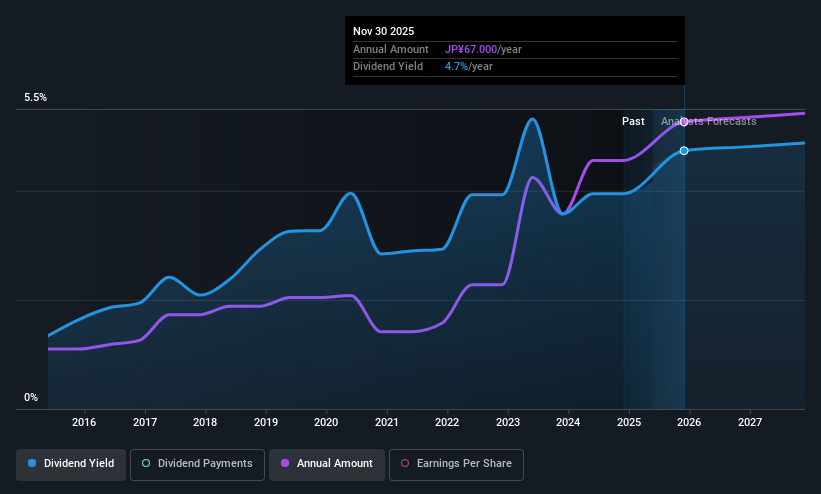Click the 2021 x-axis label
The image size is (821, 494).
[x=387, y=422]
